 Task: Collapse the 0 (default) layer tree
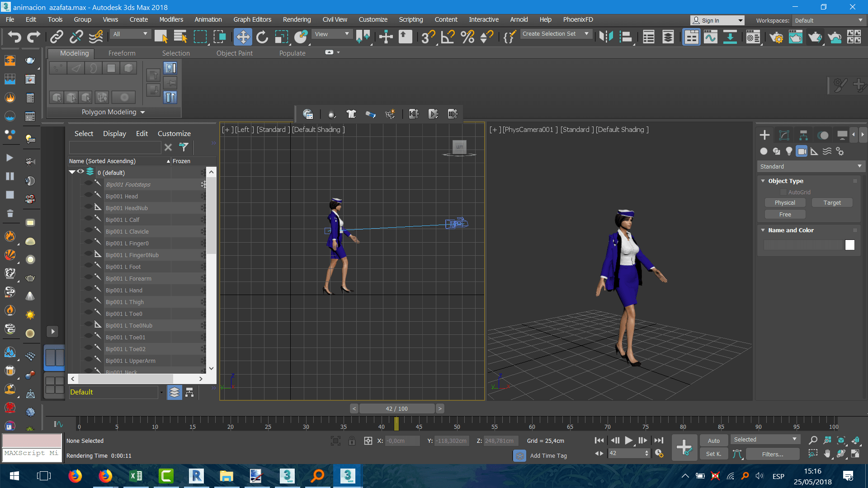[x=72, y=172]
